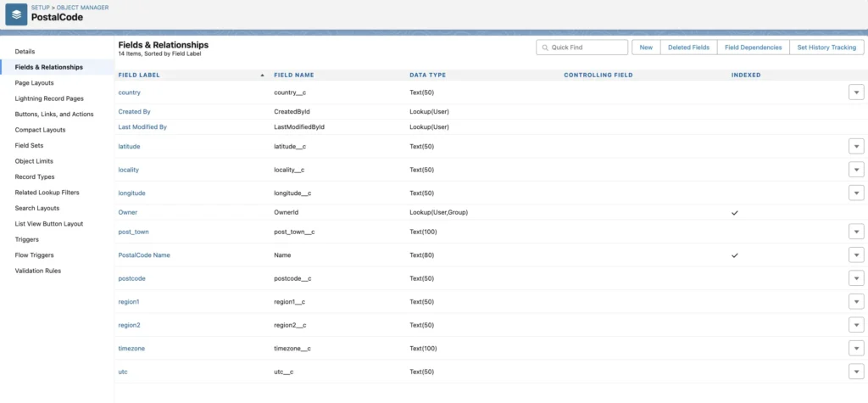Open the Owner field link
Viewport: 868px width, 403px height.
coord(128,212)
